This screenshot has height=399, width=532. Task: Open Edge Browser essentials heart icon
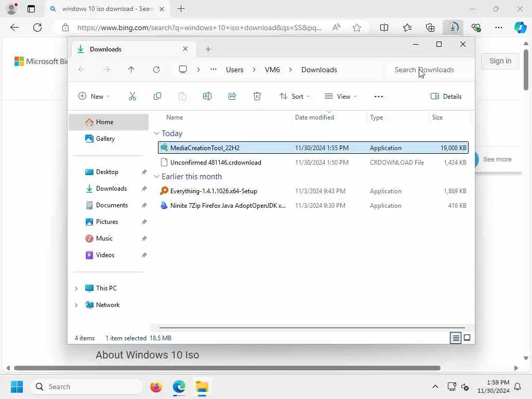click(476, 28)
